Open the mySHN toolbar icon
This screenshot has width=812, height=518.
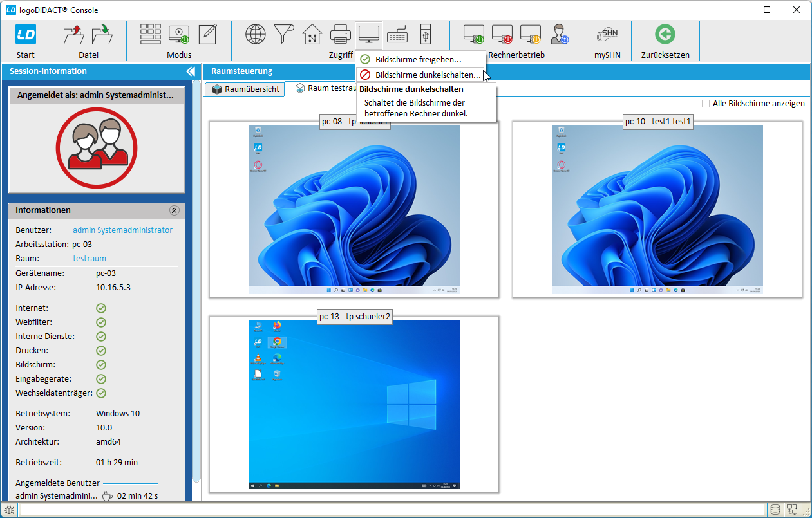point(607,34)
